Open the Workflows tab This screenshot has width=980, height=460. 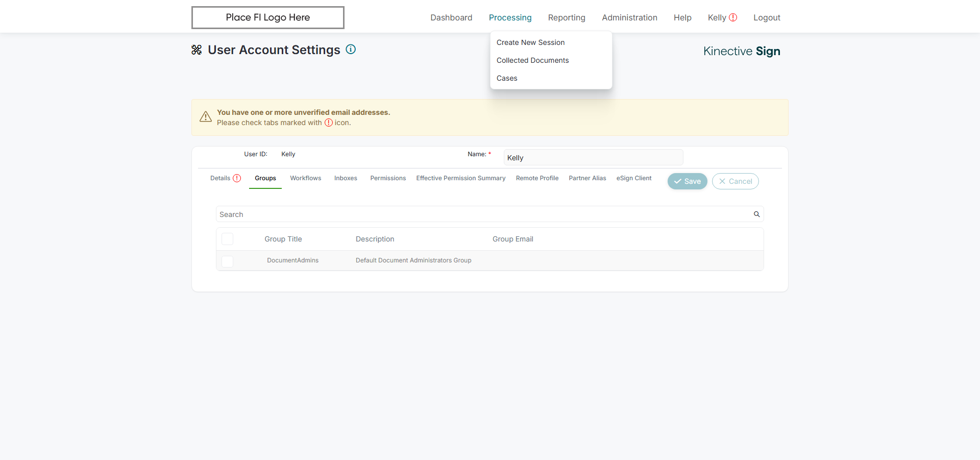[x=306, y=178]
